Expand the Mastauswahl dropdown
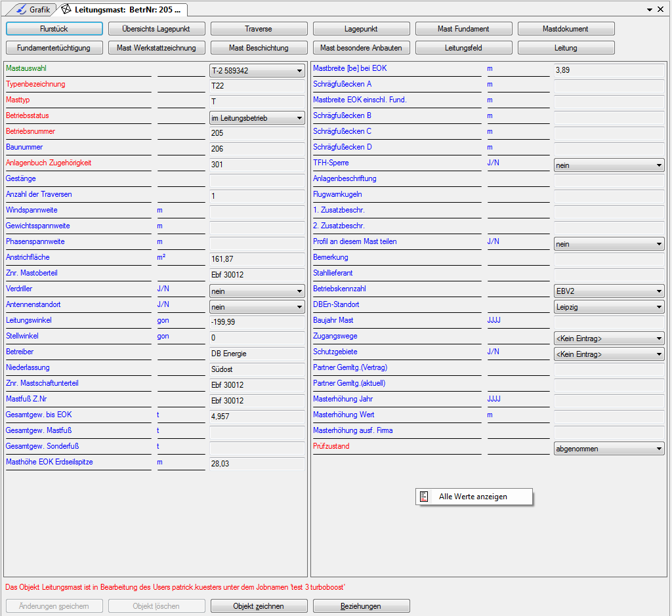Viewport: 672px width, 616px height. [x=299, y=71]
